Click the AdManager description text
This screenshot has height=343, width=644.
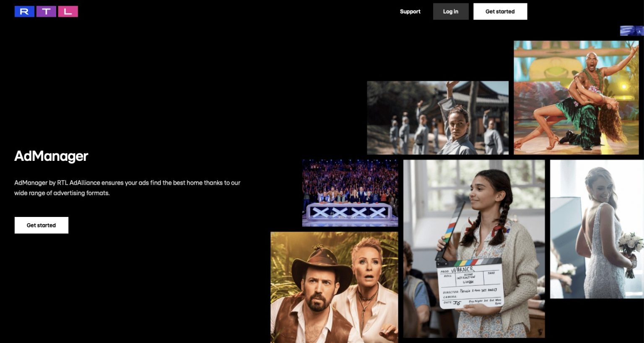[x=127, y=188]
